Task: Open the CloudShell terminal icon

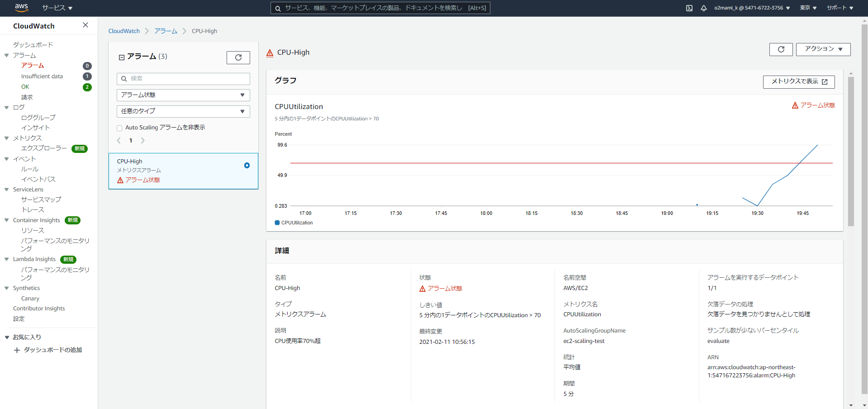Action: [689, 8]
